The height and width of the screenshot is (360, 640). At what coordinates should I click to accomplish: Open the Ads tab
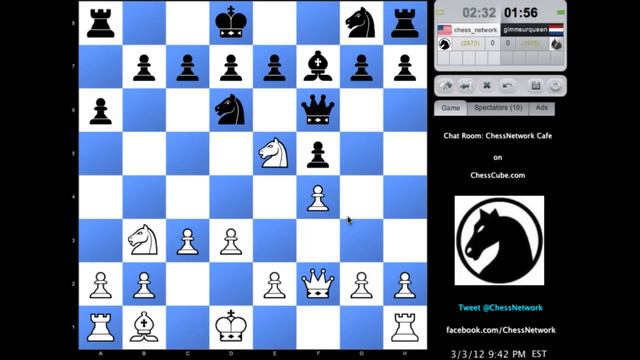point(542,108)
